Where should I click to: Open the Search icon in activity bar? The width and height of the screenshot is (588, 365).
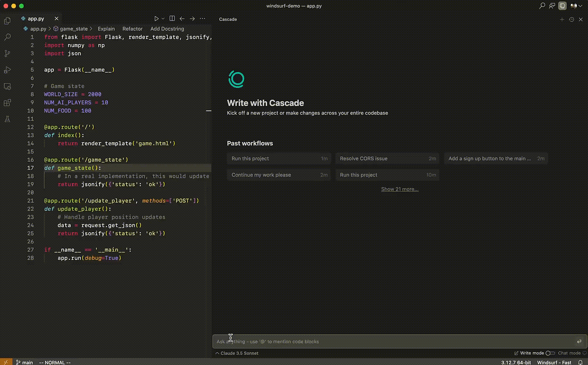tap(7, 37)
